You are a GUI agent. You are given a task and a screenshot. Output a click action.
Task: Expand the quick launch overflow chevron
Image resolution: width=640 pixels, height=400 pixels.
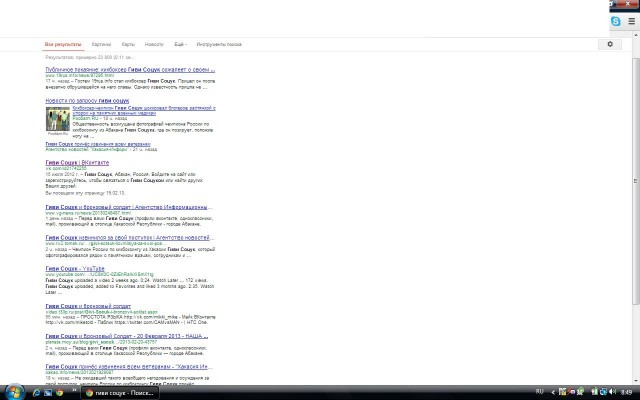(x=74, y=391)
